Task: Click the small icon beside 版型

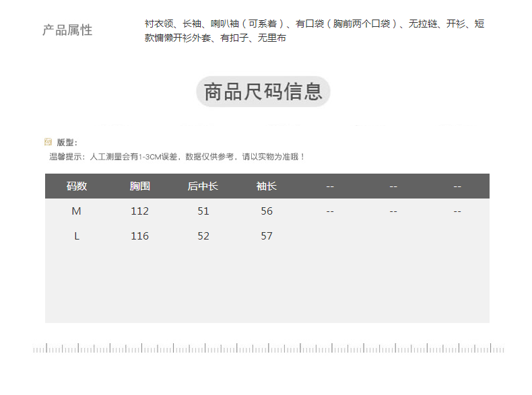Action: (48, 142)
